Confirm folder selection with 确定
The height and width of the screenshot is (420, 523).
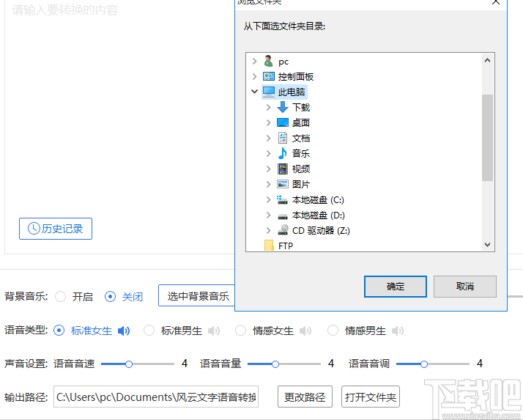click(x=396, y=287)
